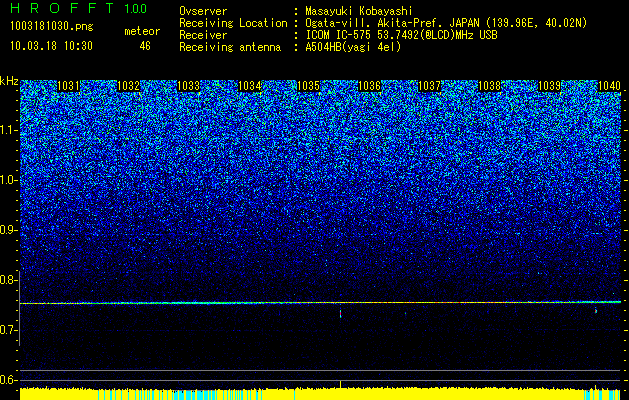The height and width of the screenshot is (400, 629).
Task: Click time marker 1032
Action: point(128,85)
